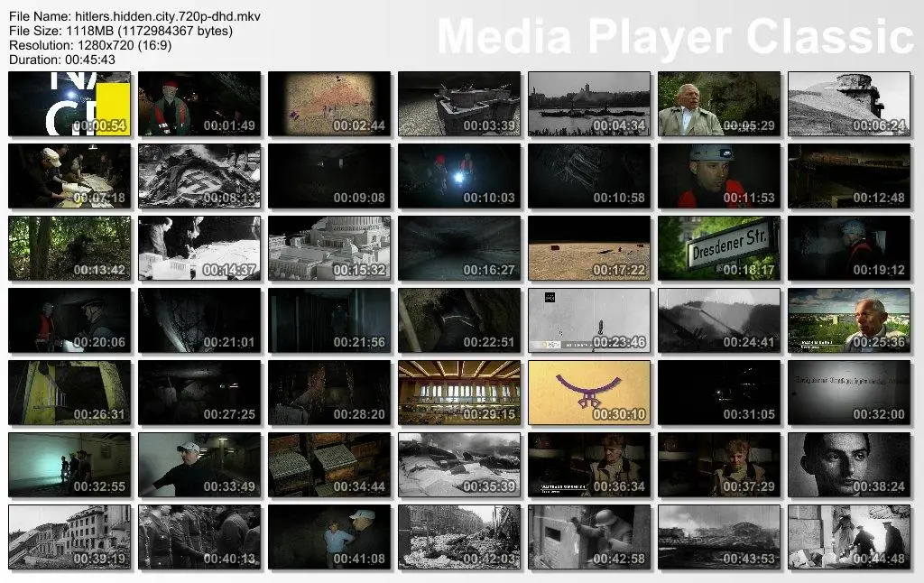Open the yellow doorway frame 00:26:31
The image size is (924, 583).
tap(69, 393)
